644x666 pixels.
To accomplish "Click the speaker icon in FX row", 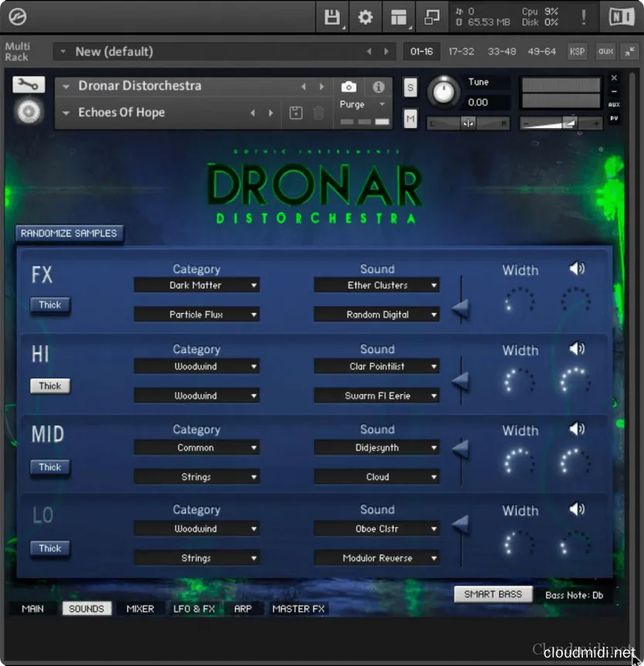I will pos(577,269).
